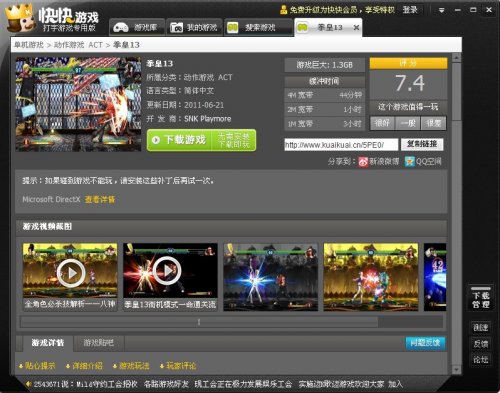Click the 7.4 rating score
Viewport: 500px width, 393px height.
click(x=409, y=83)
